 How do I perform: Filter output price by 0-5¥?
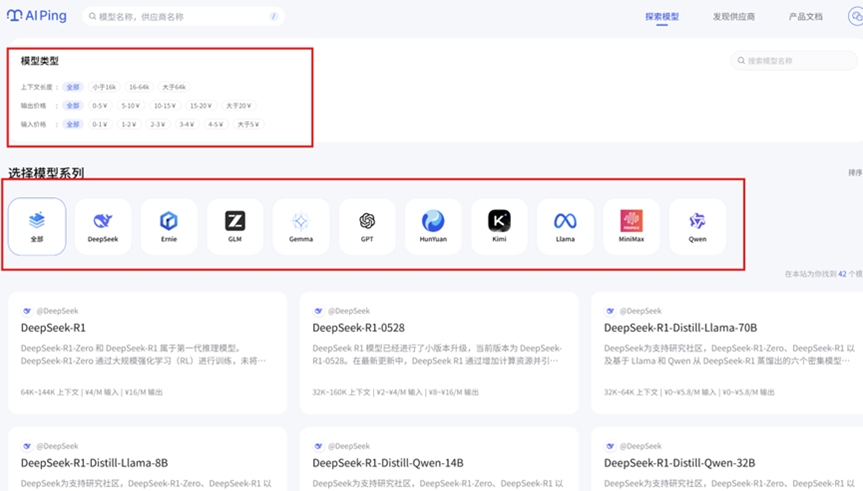pos(100,106)
